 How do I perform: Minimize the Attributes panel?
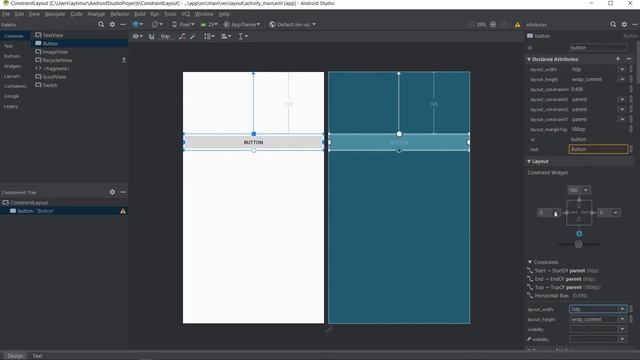tap(635, 24)
